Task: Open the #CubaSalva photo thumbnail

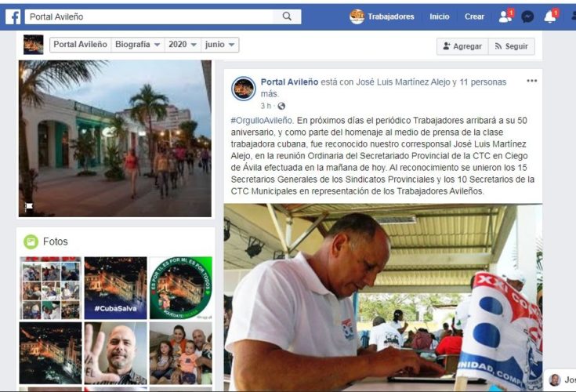Action: click(x=115, y=288)
